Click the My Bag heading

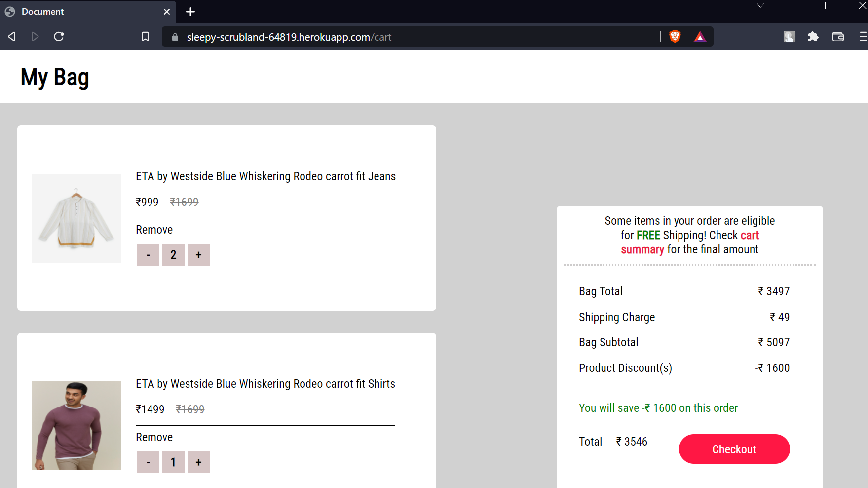(55, 78)
